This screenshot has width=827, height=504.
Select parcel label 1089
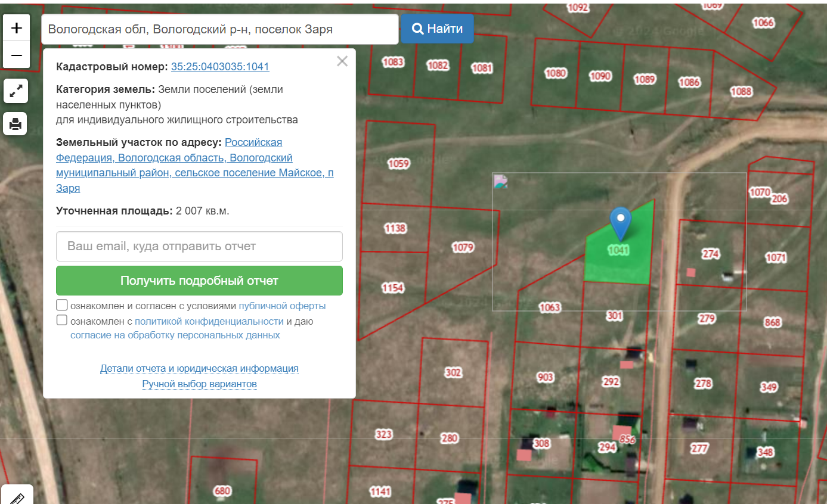[644, 79]
